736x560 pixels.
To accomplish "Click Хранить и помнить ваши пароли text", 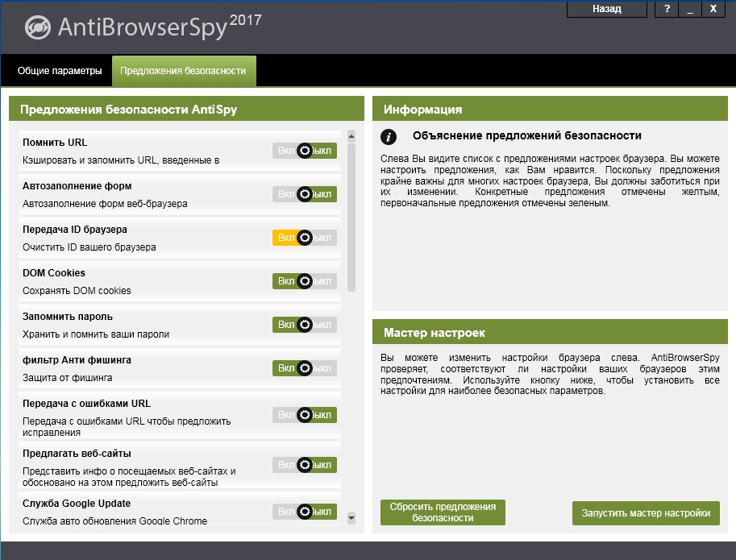I will (x=96, y=334).
